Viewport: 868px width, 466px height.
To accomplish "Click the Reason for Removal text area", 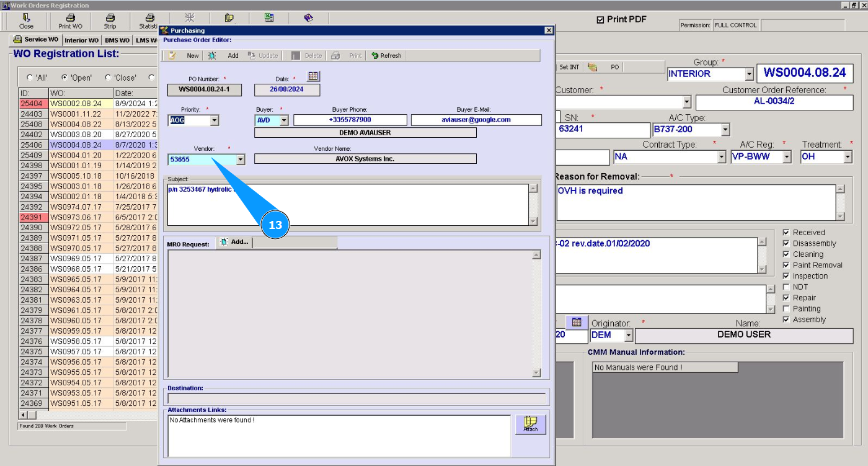I will click(696, 202).
